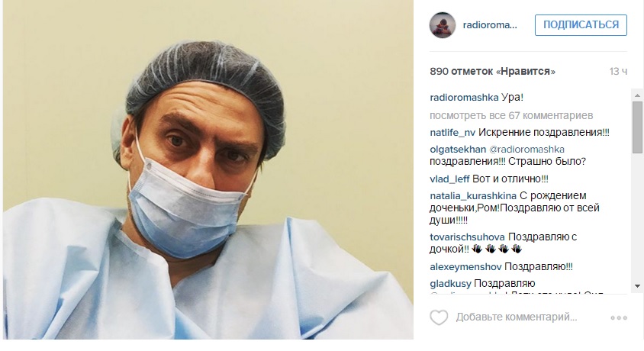
Task: Open natalia_kurashkina commenter profile
Action: [473, 196]
